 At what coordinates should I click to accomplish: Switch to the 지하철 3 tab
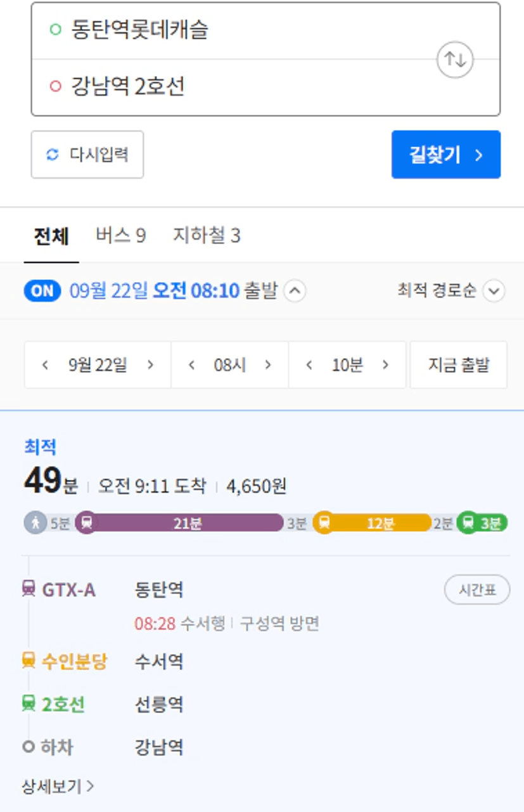207,236
